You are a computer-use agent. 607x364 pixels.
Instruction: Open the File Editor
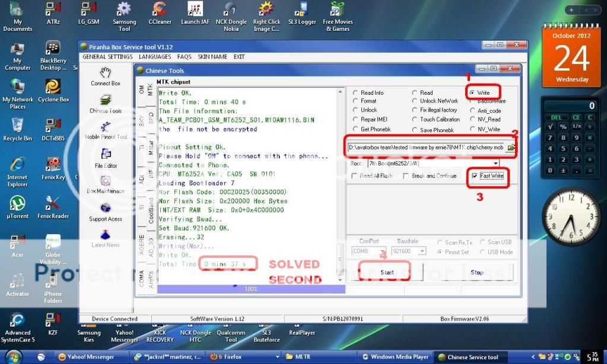point(106,158)
